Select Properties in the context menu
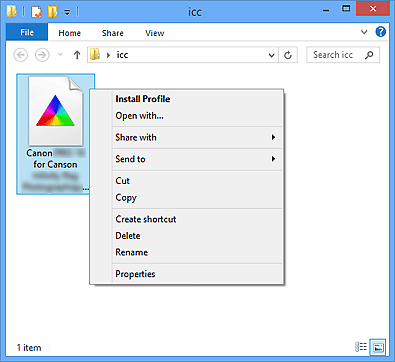 pos(135,274)
